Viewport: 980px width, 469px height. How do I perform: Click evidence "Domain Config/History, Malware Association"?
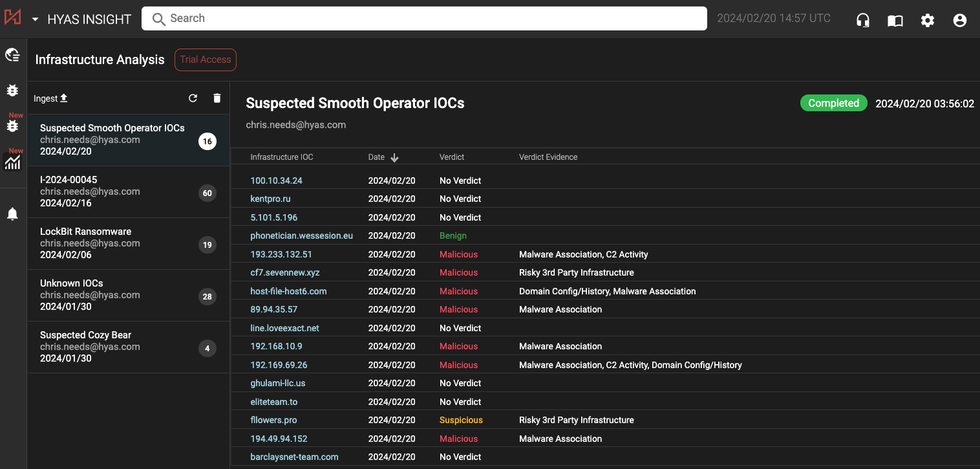pyautogui.click(x=607, y=291)
